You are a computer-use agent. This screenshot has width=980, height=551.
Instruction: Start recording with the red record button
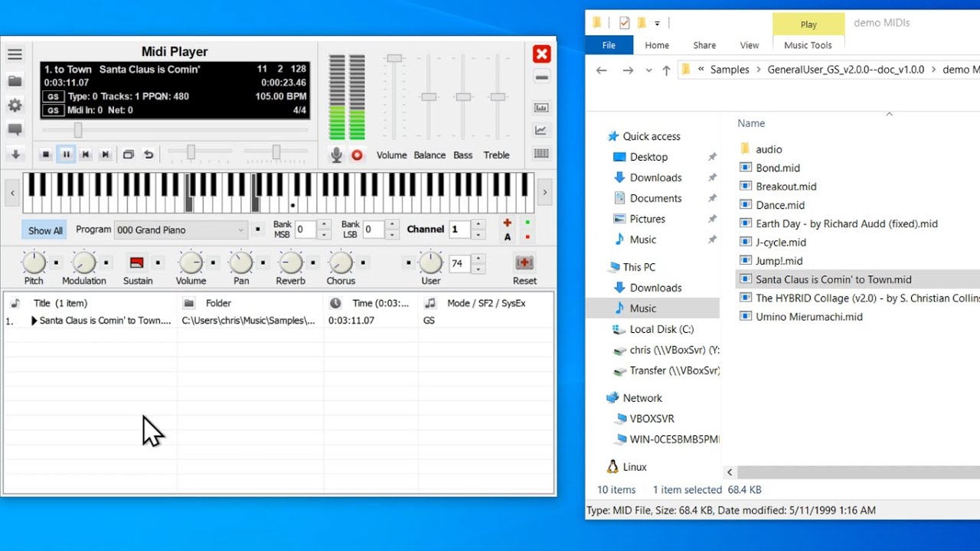coord(357,155)
